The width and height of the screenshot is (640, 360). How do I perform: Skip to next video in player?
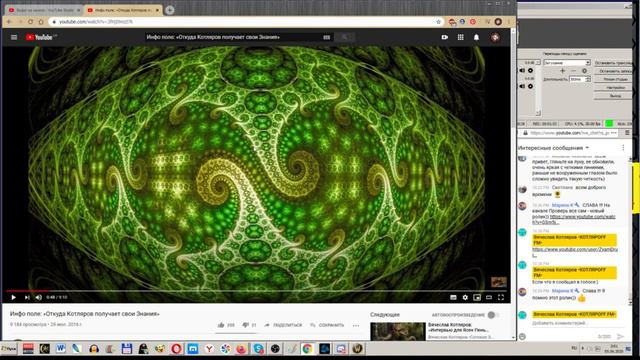27,298
